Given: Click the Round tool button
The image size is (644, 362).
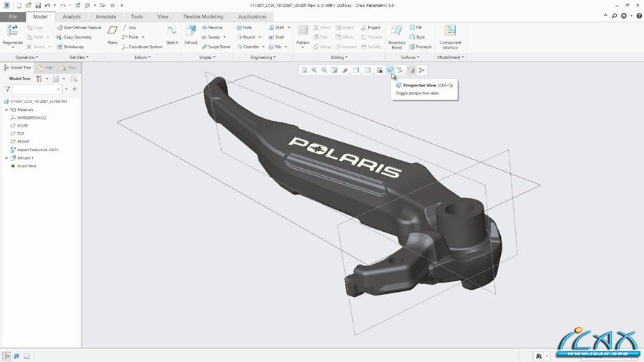Looking at the screenshot, I should click(x=245, y=37).
